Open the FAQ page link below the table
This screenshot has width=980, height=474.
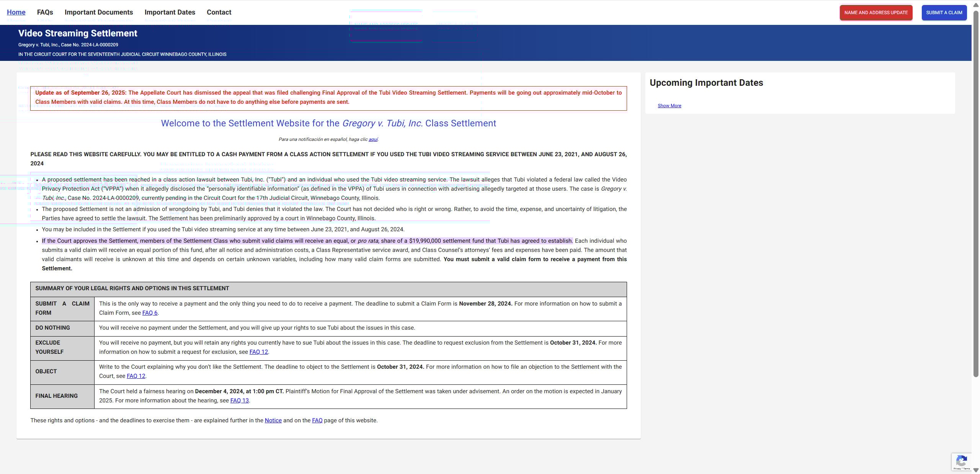(317, 420)
